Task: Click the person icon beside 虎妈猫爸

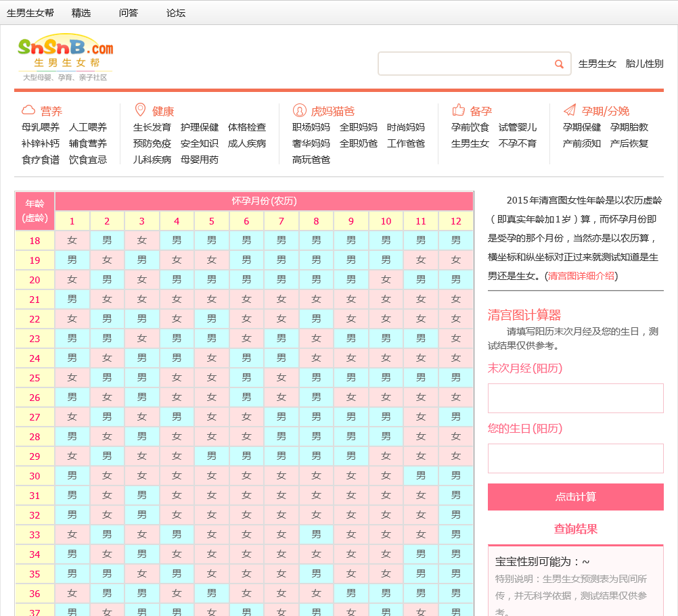Action: (299, 110)
